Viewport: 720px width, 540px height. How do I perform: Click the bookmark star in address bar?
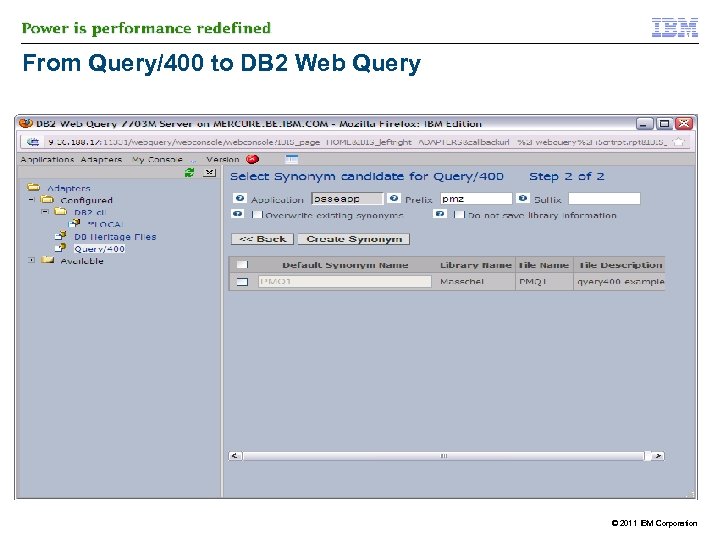pos(679,142)
